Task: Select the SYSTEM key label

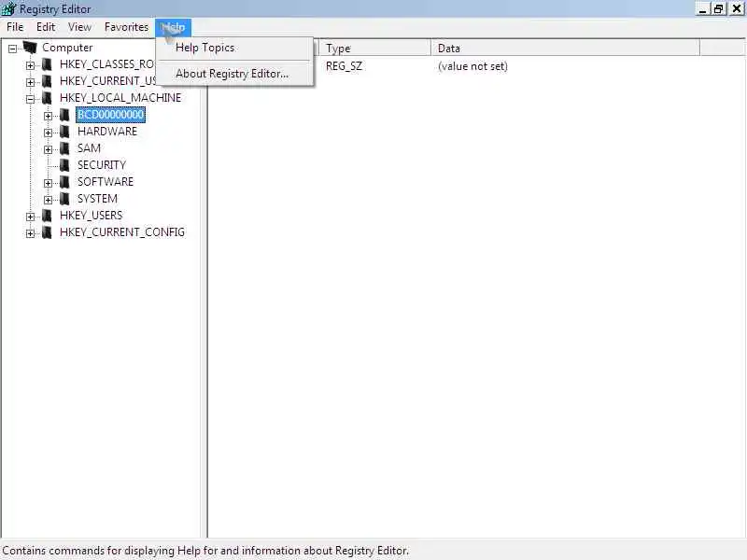Action: click(97, 199)
